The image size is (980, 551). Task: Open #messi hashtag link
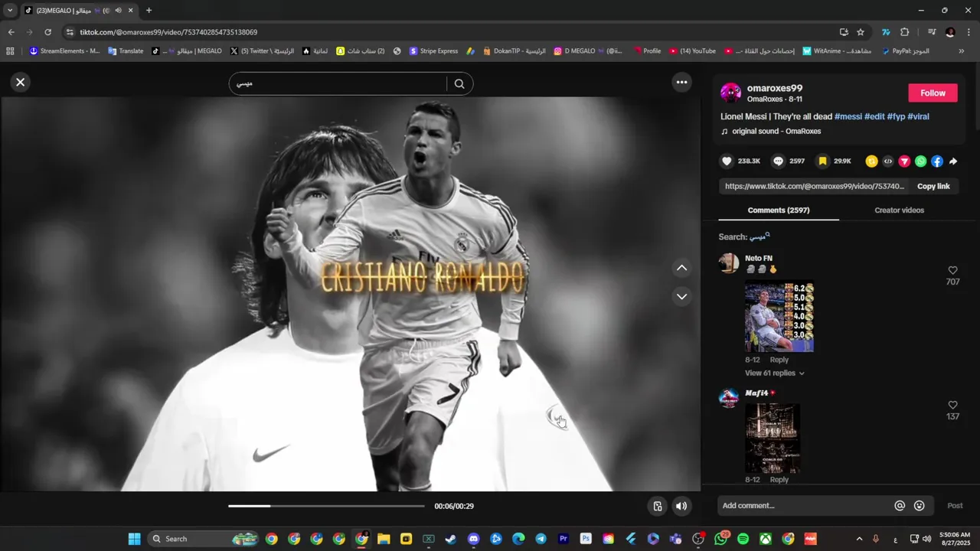(848, 116)
